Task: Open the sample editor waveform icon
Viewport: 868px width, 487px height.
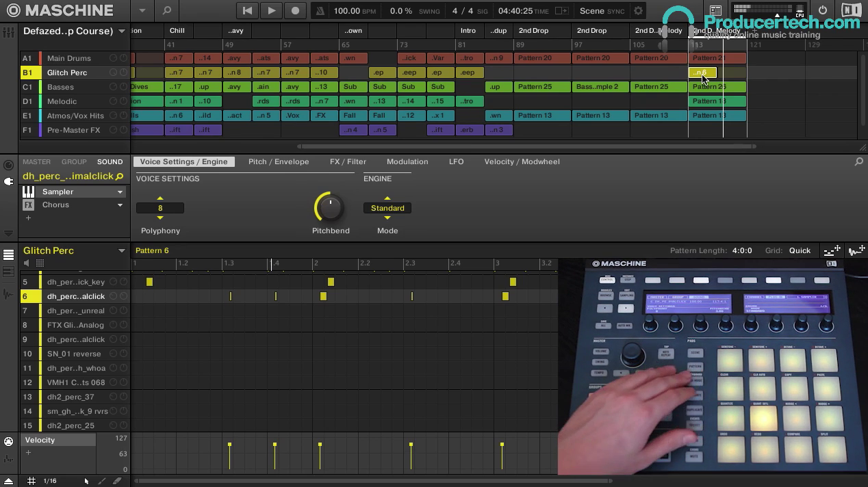Action: pyautogui.click(x=8, y=295)
